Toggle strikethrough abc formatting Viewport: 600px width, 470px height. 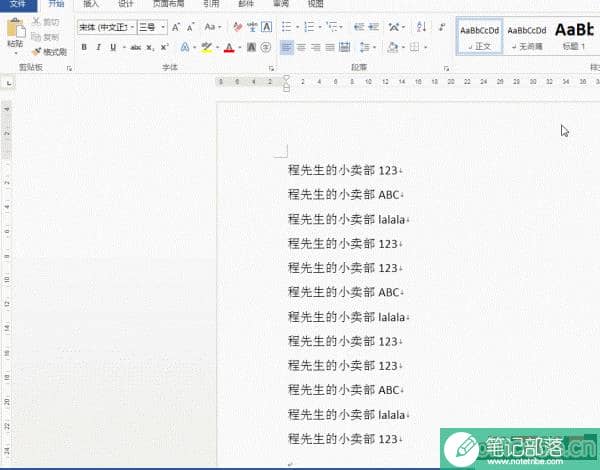pyautogui.click(x=135, y=47)
